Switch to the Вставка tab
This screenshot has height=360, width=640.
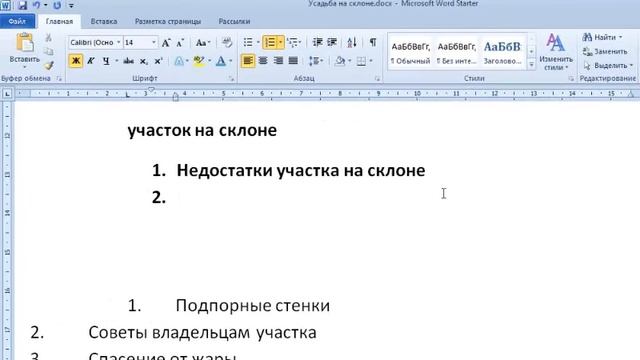pyautogui.click(x=104, y=21)
